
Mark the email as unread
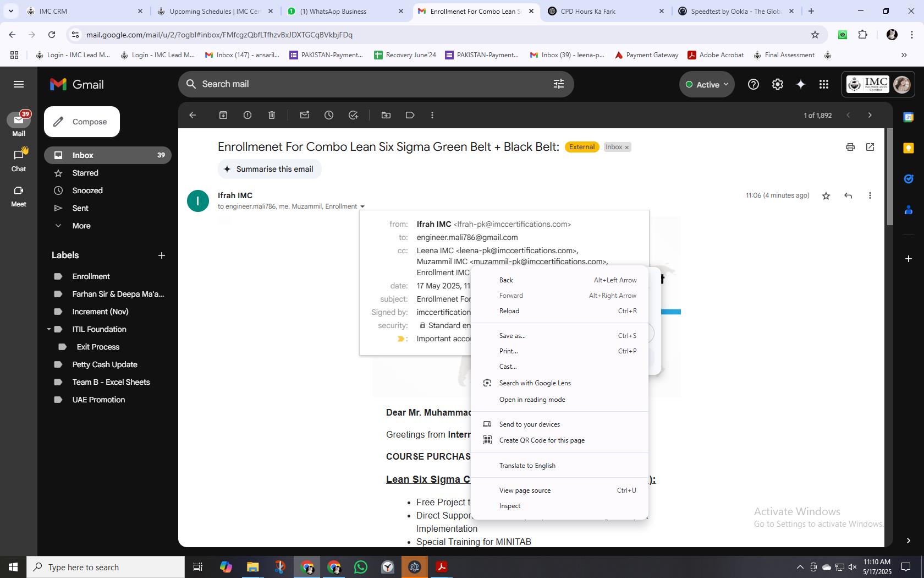(305, 115)
